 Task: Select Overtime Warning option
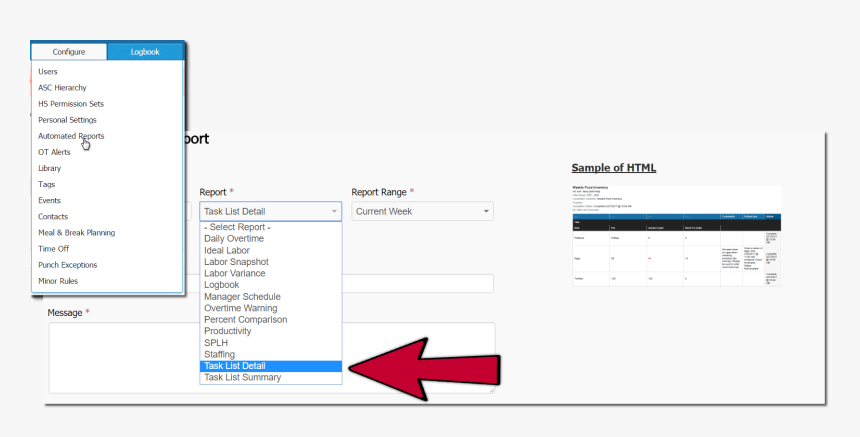coord(270,308)
